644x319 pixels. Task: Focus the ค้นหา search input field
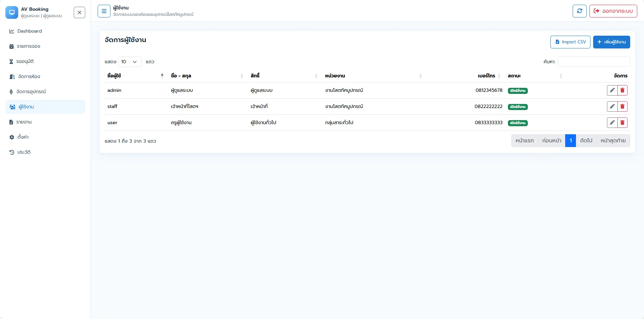[x=594, y=62]
